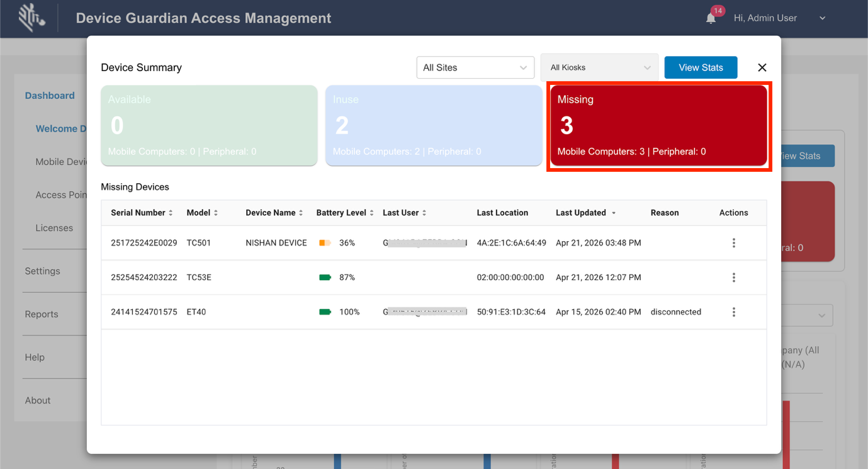
Task: Click View Stats button in dialog
Action: (x=701, y=67)
